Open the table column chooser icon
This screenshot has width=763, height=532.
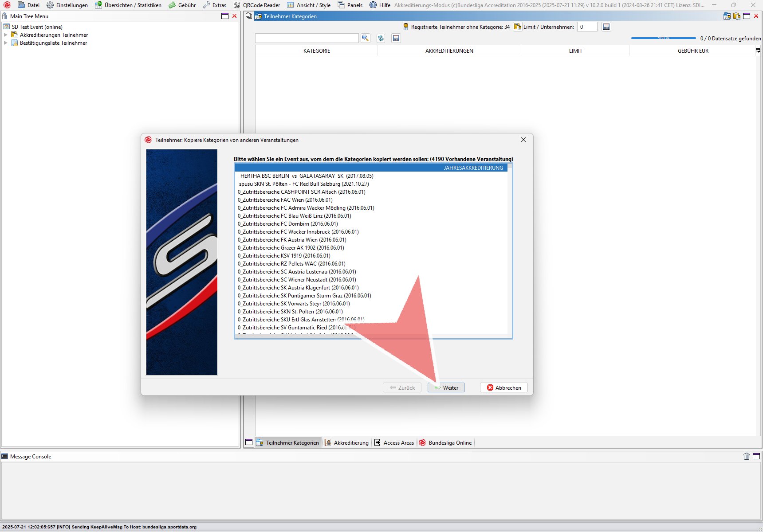click(758, 51)
